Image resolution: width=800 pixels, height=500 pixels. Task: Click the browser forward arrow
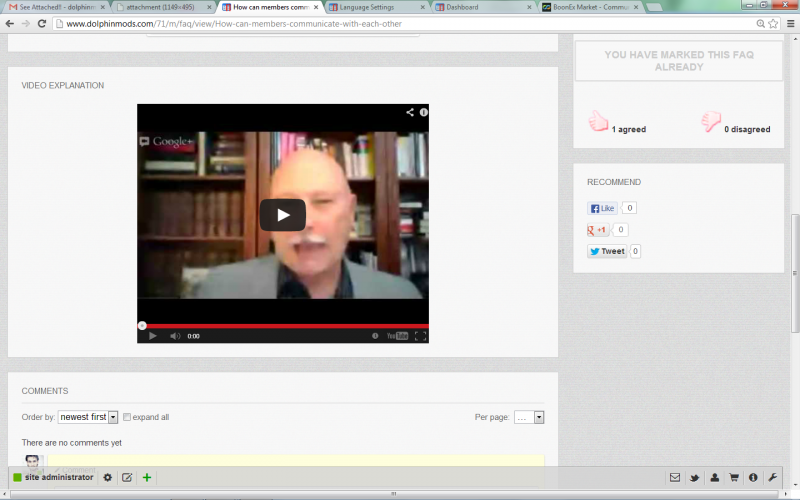point(26,23)
